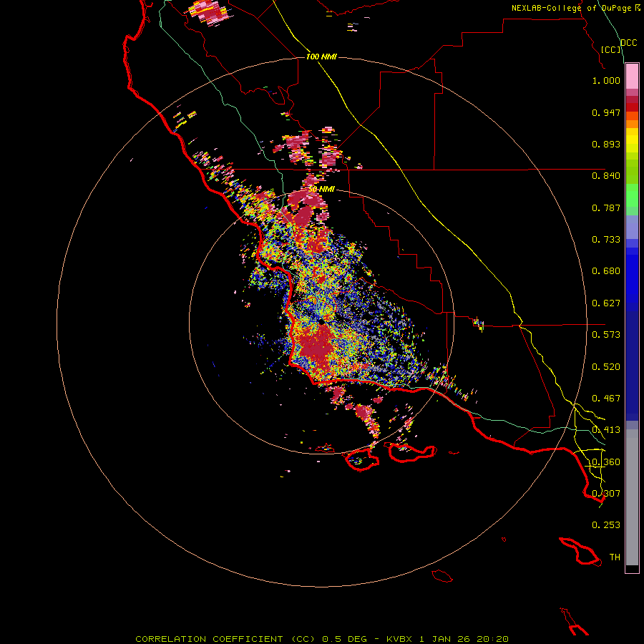Image resolution: width=644 pixels, height=644 pixels.
Task: Click the 1.000 scale value
Action: 606,80
